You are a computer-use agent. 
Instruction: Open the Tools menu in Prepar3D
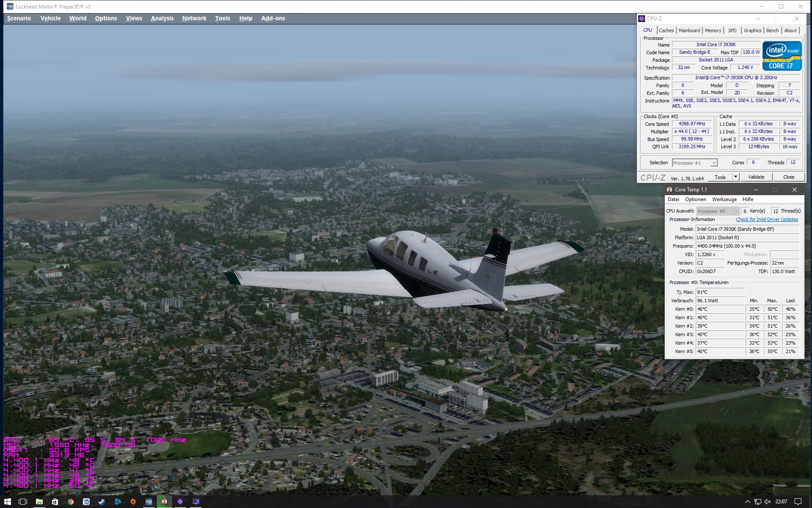[222, 18]
